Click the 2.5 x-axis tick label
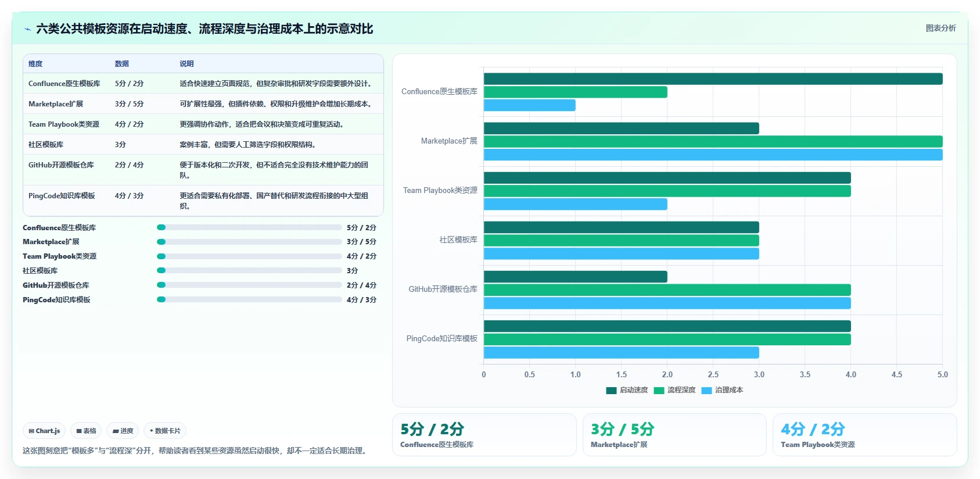 click(713, 375)
